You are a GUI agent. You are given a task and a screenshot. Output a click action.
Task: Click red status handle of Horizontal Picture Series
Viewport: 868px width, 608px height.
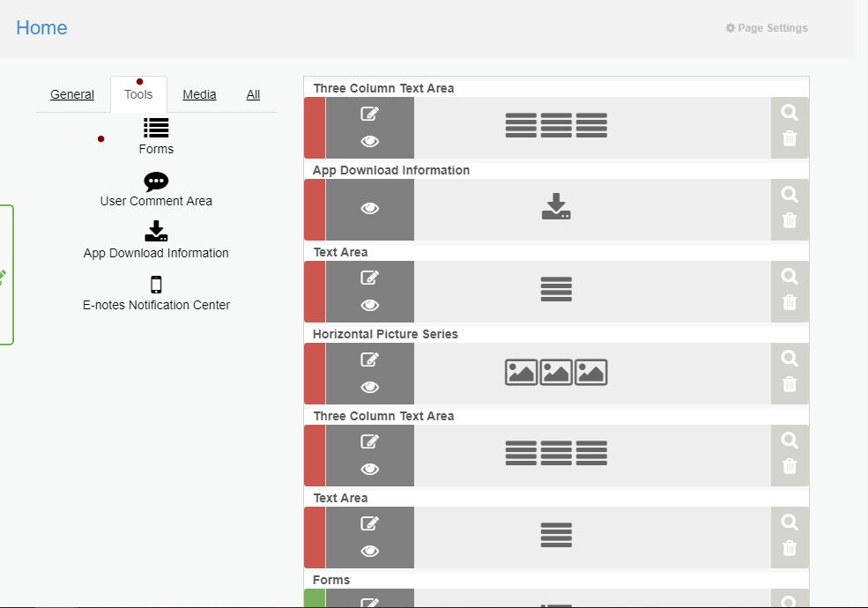click(x=315, y=374)
